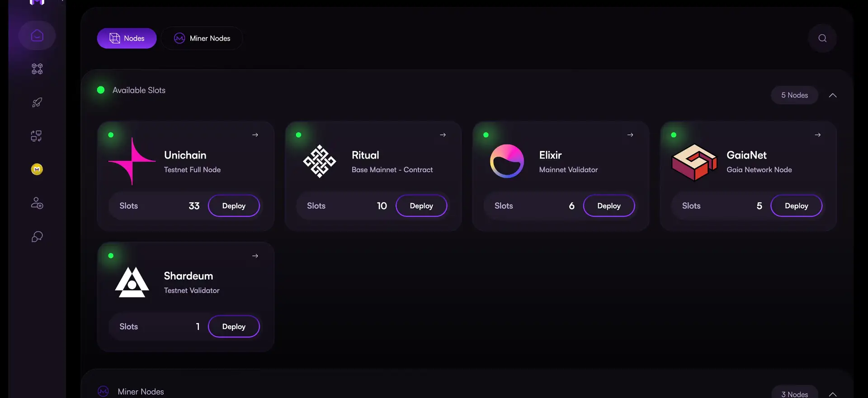Switch to the Miner Nodes tab

202,38
